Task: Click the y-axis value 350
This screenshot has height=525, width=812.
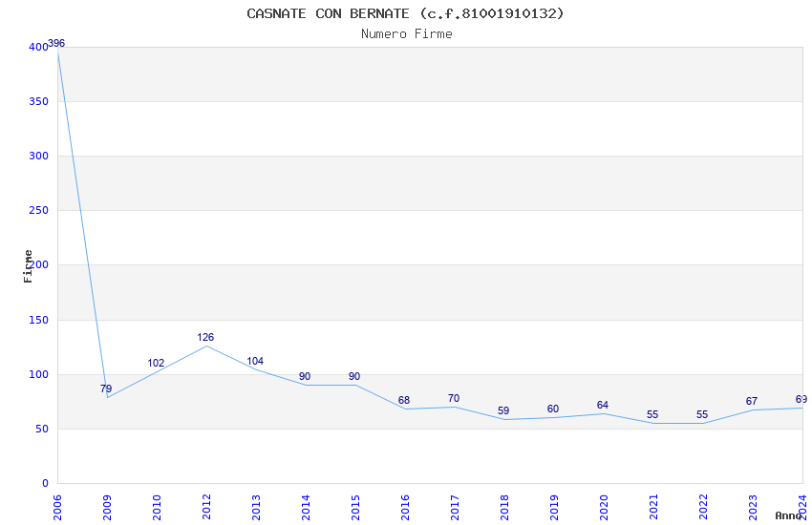Action: 38,101
